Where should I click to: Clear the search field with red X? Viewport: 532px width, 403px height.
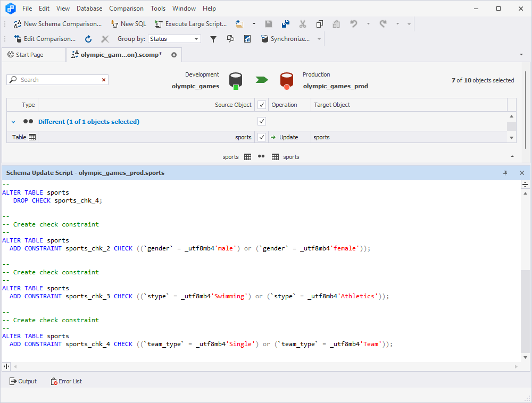pyautogui.click(x=104, y=80)
